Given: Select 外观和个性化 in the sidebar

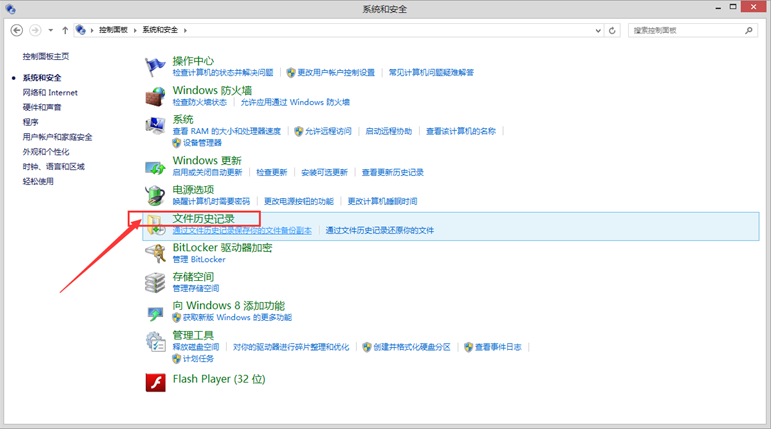Looking at the screenshot, I should tap(46, 152).
